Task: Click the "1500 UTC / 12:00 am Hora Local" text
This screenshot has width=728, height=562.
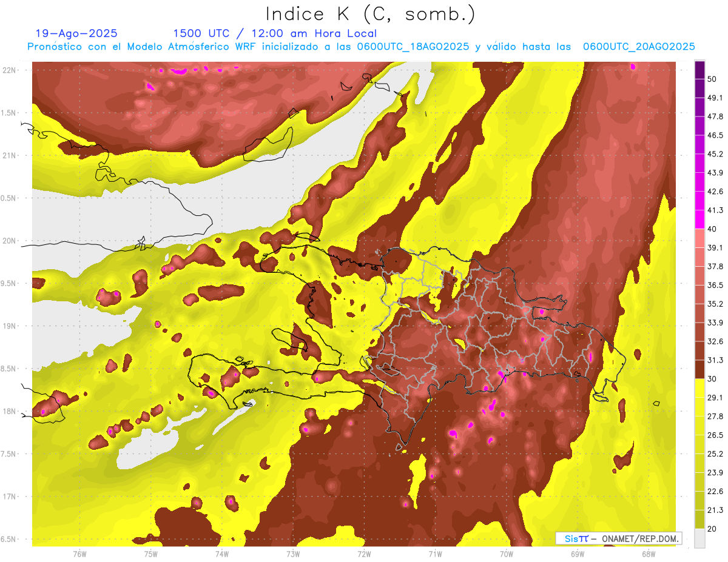Action: click(275, 33)
